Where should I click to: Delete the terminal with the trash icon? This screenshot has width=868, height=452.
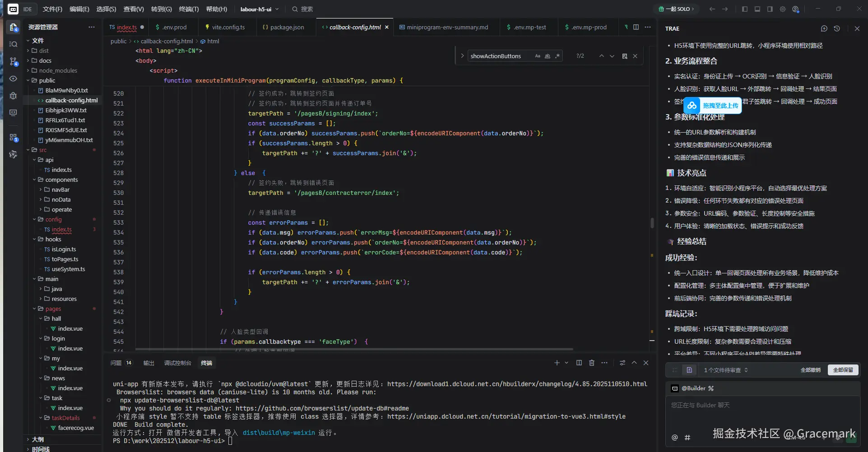pyautogui.click(x=592, y=363)
